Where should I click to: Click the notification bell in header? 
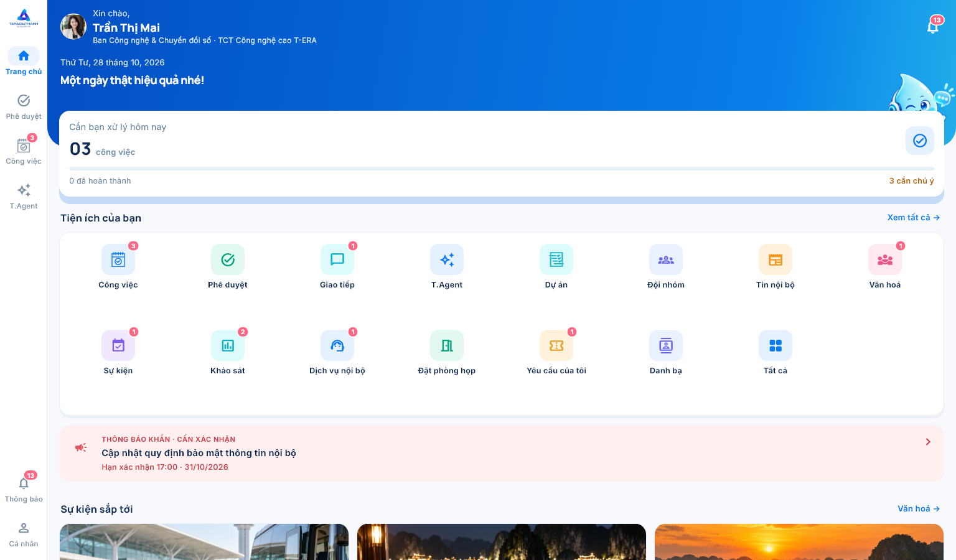pyautogui.click(x=933, y=27)
